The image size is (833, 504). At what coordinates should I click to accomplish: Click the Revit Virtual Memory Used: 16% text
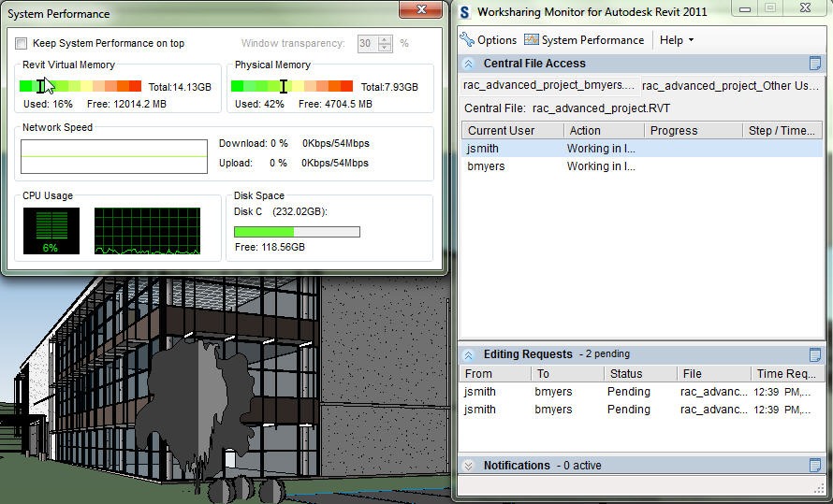48,104
